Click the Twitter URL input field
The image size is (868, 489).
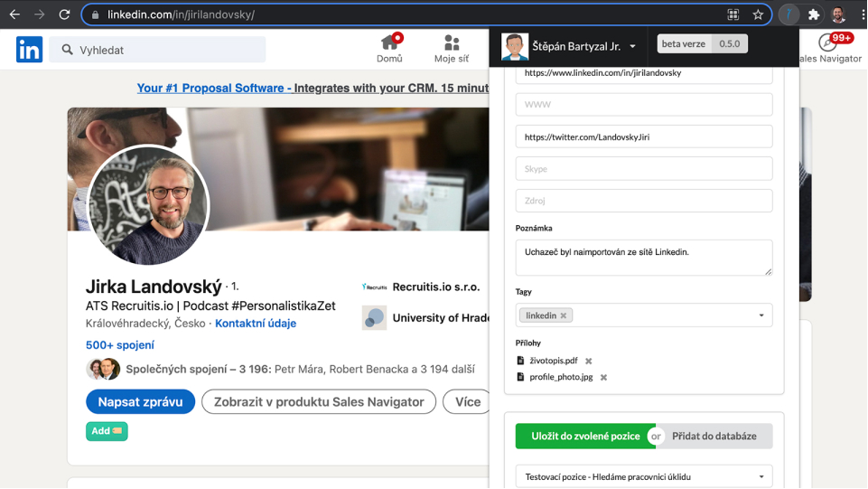644,136
